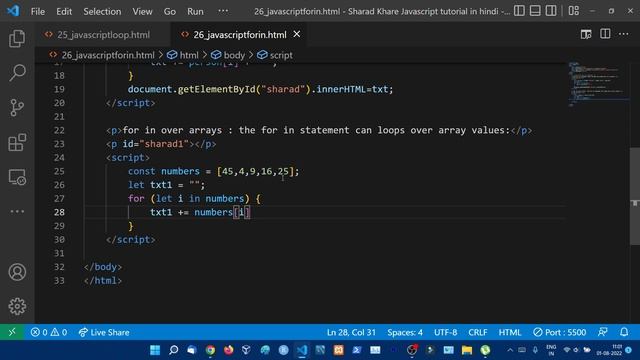The image size is (640, 360).
Task: Click the Port : 5500 Live Server button
Action: [560, 332]
